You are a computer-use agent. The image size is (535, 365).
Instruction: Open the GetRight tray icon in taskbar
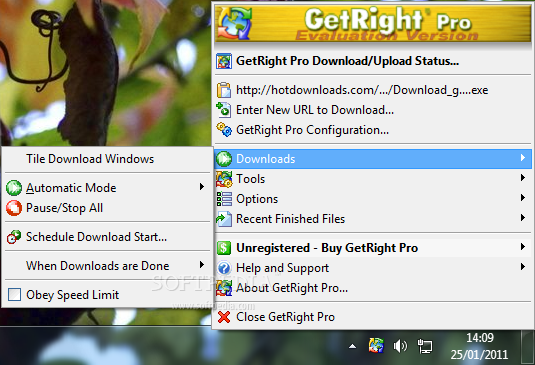(x=376, y=346)
